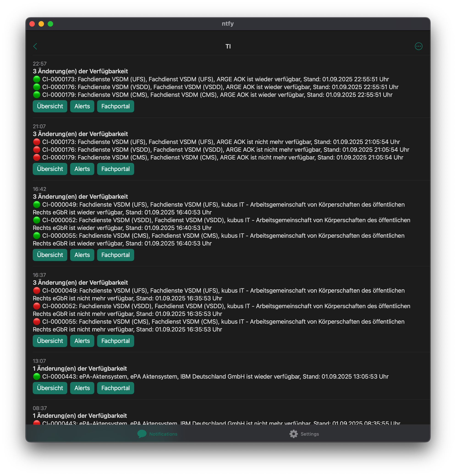
Task: Click the CI-0000049 nicht mehr verfügbar entry
Action: pos(218,294)
